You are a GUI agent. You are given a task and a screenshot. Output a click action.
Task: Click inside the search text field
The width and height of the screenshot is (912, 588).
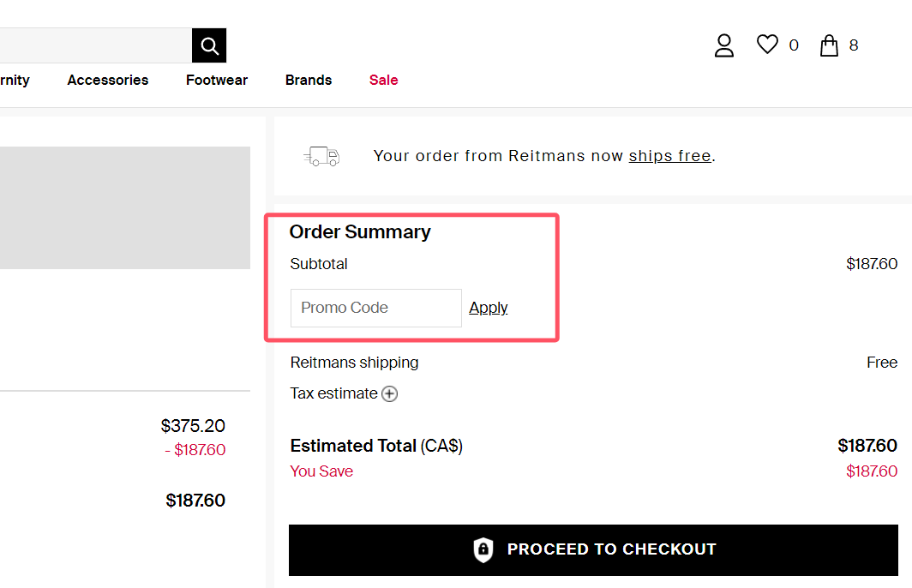94,45
